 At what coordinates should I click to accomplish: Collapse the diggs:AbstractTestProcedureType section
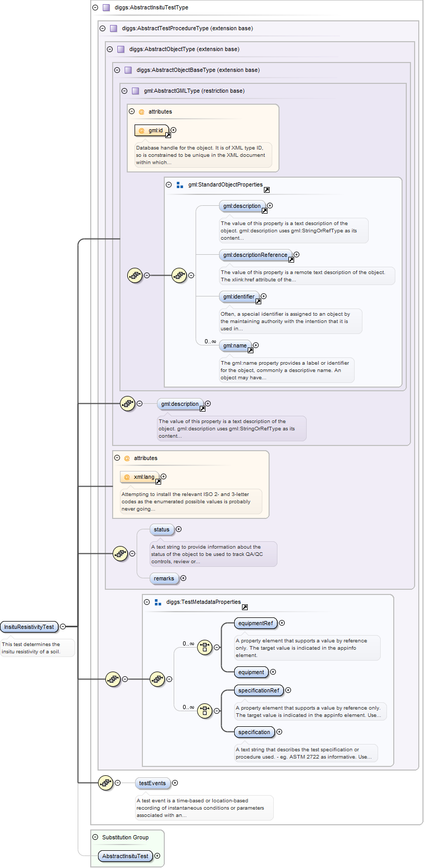[x=102, y=28]
